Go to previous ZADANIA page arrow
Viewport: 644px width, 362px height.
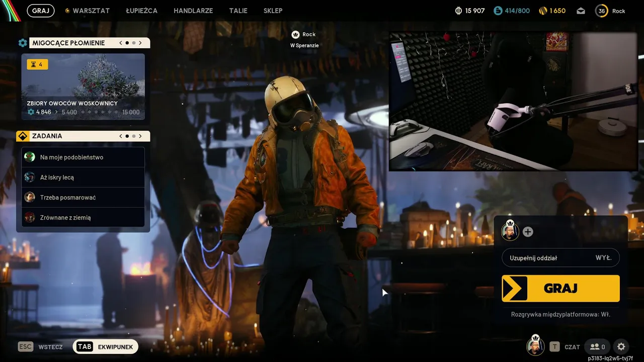(121, 136)
